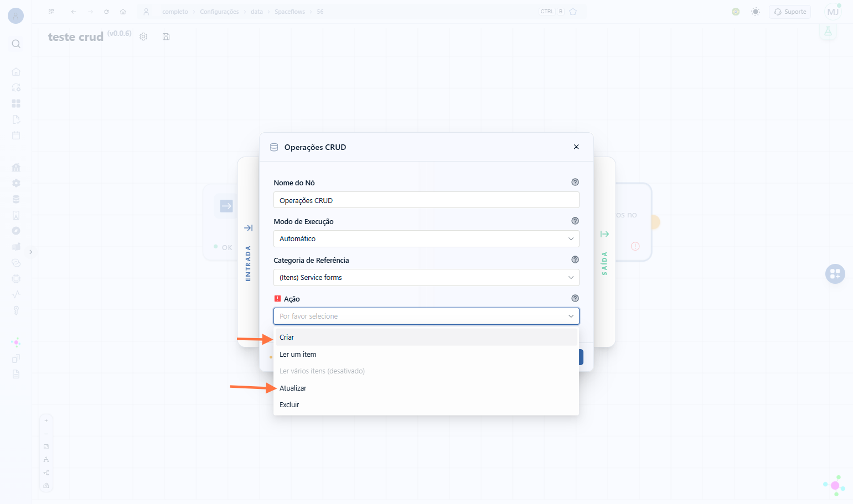Click the teste crud flow title
The width and height of the screenshot is (853, 504).
[76, 37]
